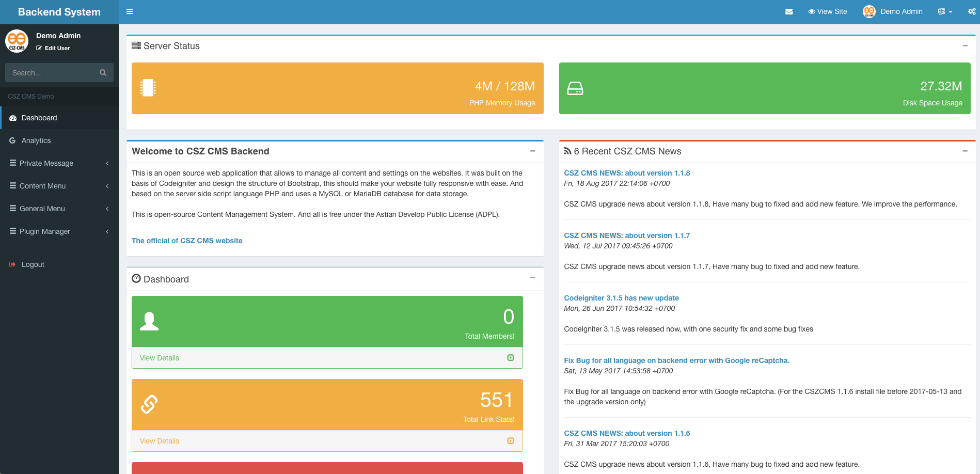Image resolution: width=980 pixels, height=474 pixels.
Task: Click View Details under Total Members
Action: [x=160, y=358]
